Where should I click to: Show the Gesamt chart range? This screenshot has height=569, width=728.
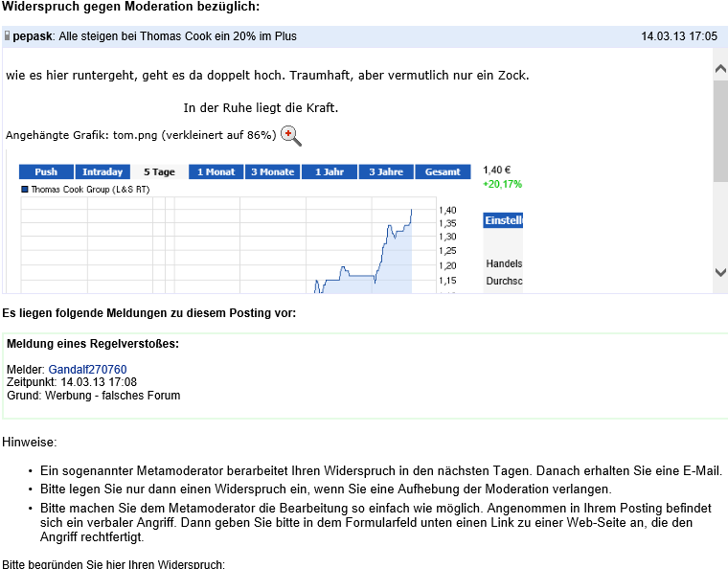point(443,171)
